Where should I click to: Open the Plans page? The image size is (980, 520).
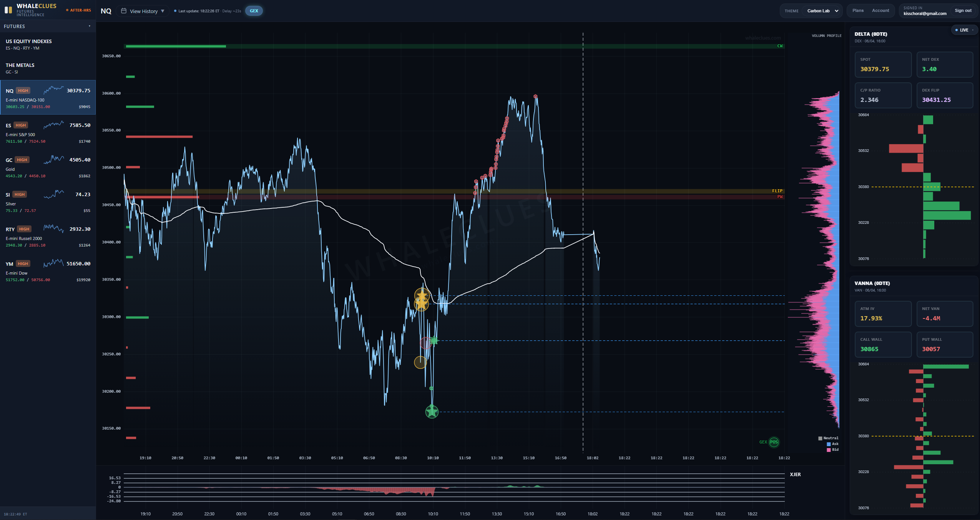[858, 10]
